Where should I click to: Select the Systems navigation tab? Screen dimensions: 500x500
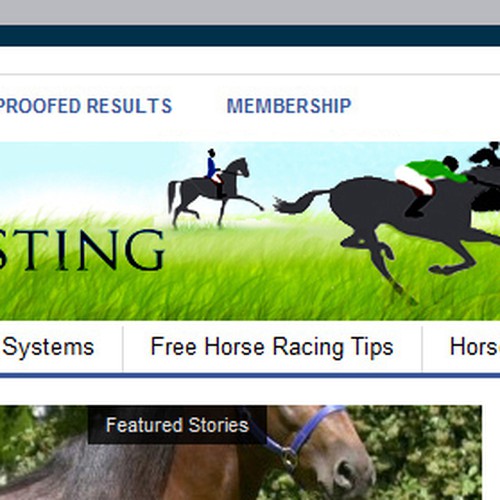(x=48, y=347)
